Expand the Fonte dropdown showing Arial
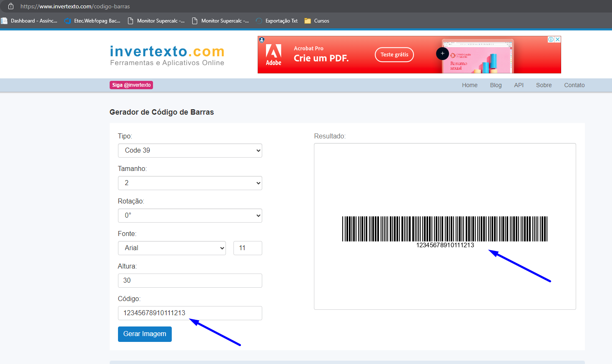Screen dimensions: 612x364 (x=172, y=248)
